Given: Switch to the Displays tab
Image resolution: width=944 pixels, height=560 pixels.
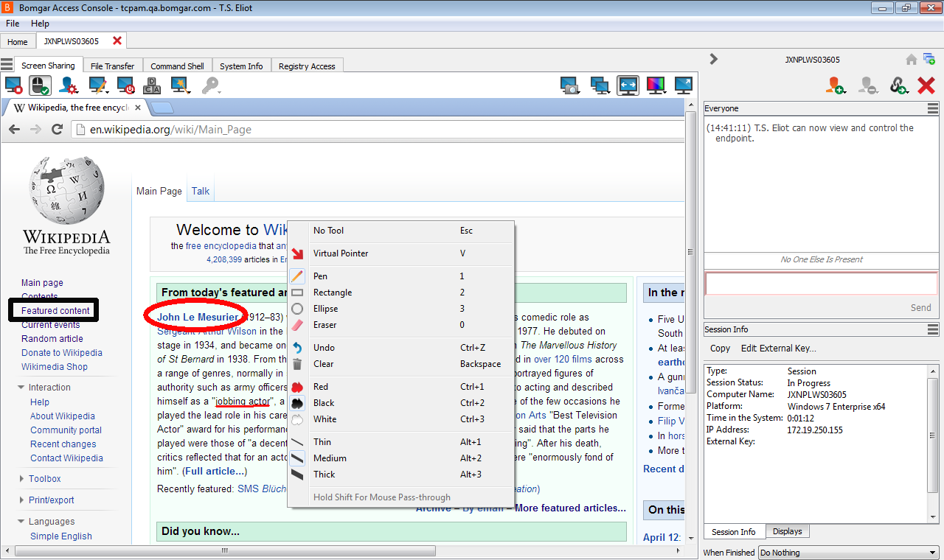Looking at the screenshot, I should [x=787, y=531].
